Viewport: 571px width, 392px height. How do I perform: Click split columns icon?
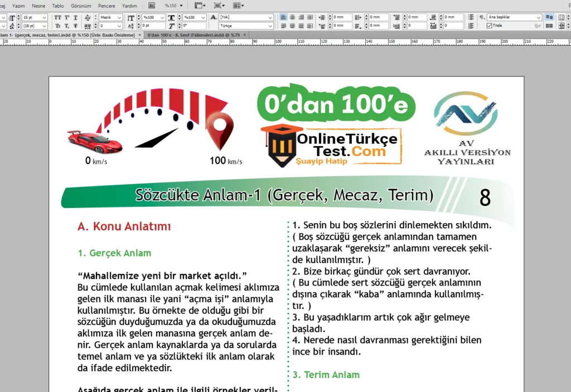549,26
